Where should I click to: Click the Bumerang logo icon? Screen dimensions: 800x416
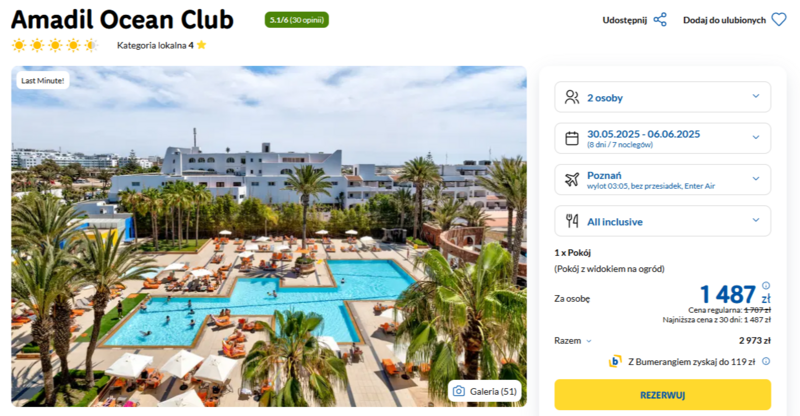615,361
